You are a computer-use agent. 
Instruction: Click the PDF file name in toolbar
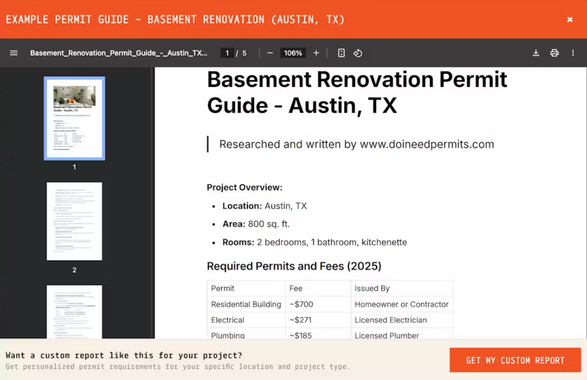119,53
